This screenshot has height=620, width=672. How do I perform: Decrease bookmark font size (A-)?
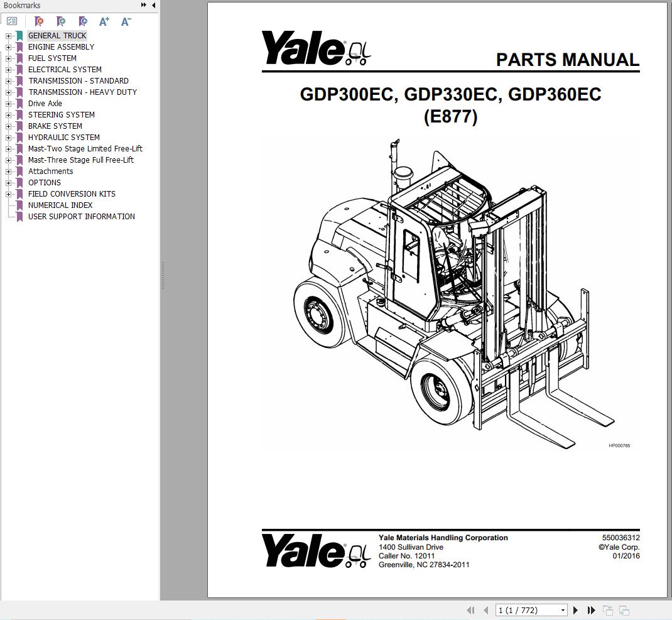(x=126, y=21)
